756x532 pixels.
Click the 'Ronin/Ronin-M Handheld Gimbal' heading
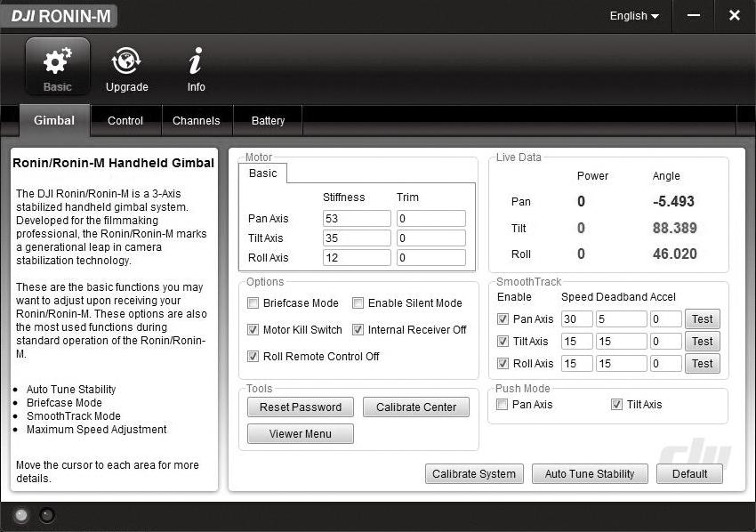(113, 163)
